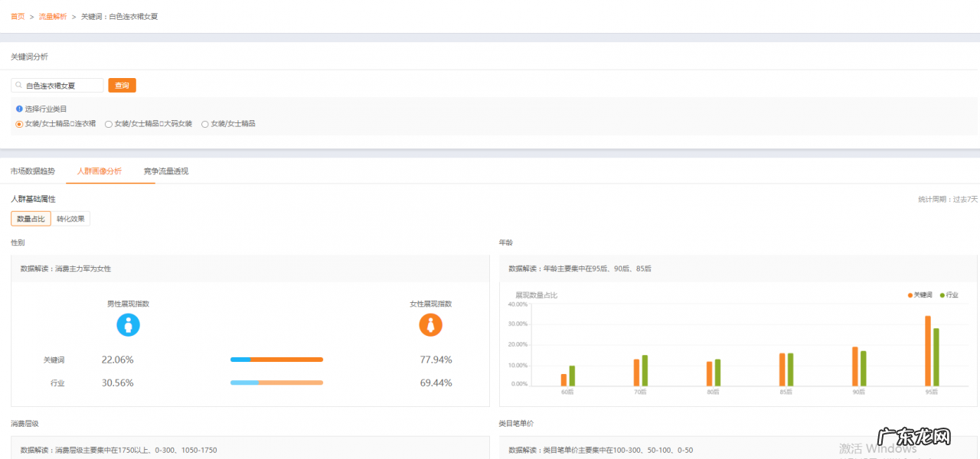Open 流量解析 breadcrumb link
The image size is (980, 459).
point(53,16)
